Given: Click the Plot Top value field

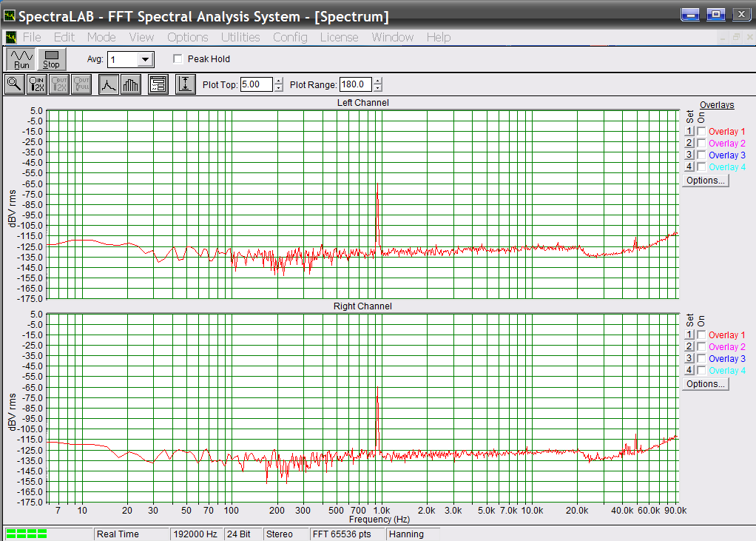Looking at the screenshot, I should click(x=256, y=85).
